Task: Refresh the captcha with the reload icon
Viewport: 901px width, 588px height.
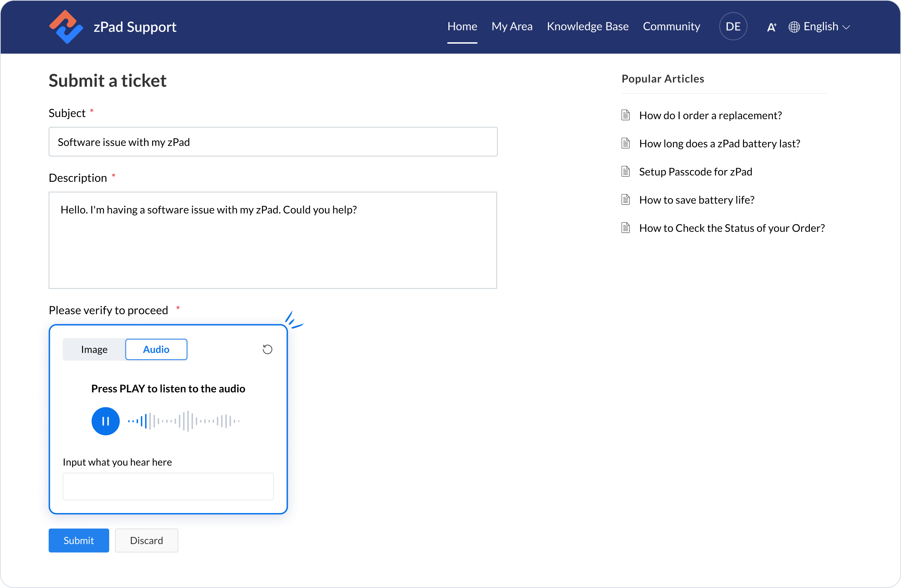Action: [x=267, y=349]
